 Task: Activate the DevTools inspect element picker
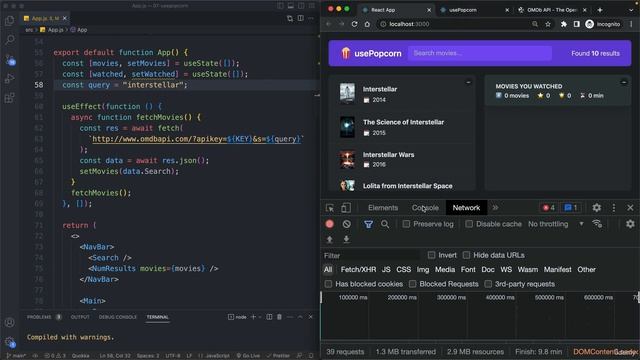coord(330,208)
